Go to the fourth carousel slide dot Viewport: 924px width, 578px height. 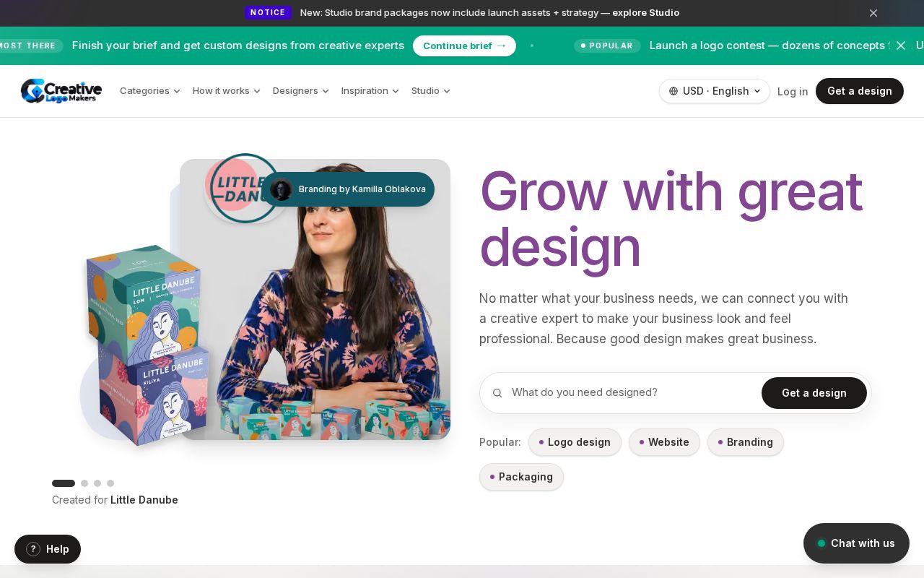tap(110, 483)
